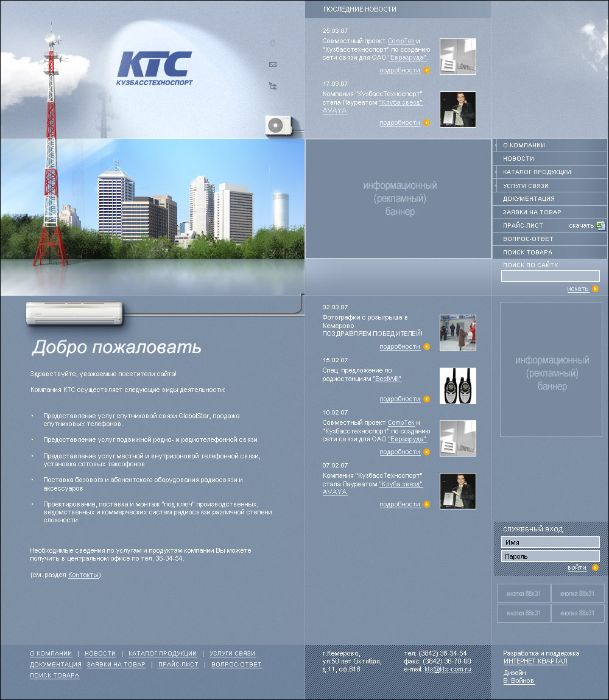
Task: Click orange arrow beside войти
Action: (x=595, y=567)
